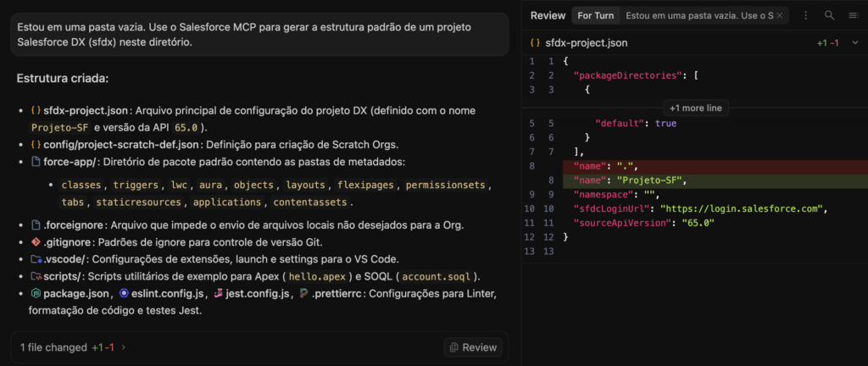This screenshot has width=868, height=366.
Task: Click the '1 file changed' label
Action: [53, 347]
